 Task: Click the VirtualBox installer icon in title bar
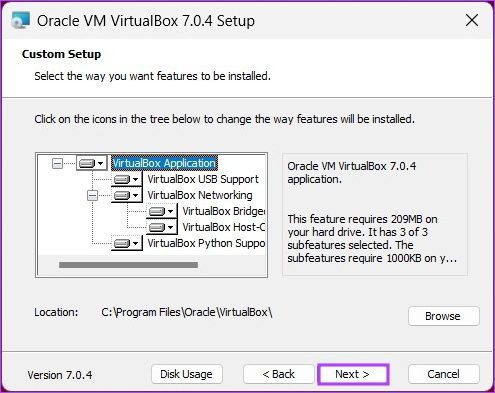(x=21, y=20)
